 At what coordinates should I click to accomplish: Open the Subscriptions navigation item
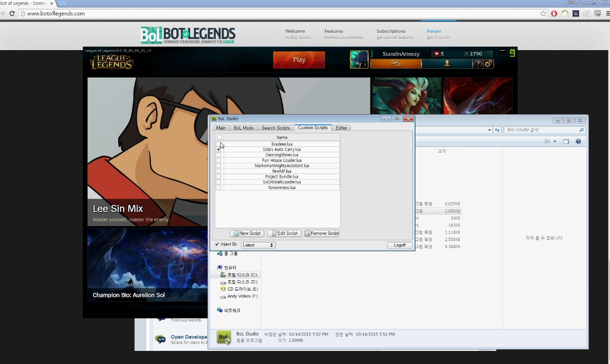tap(395, 34)
